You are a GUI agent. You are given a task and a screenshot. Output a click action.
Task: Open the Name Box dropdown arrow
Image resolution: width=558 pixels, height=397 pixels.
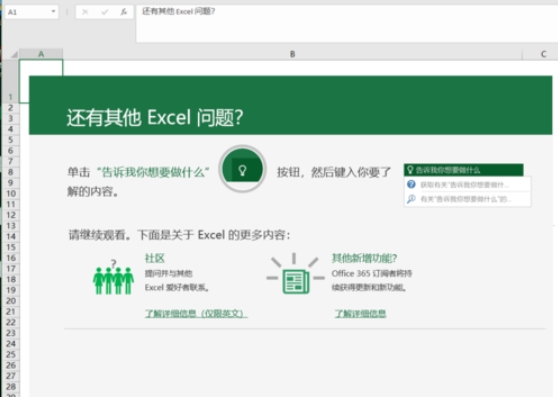pos(53,12)
